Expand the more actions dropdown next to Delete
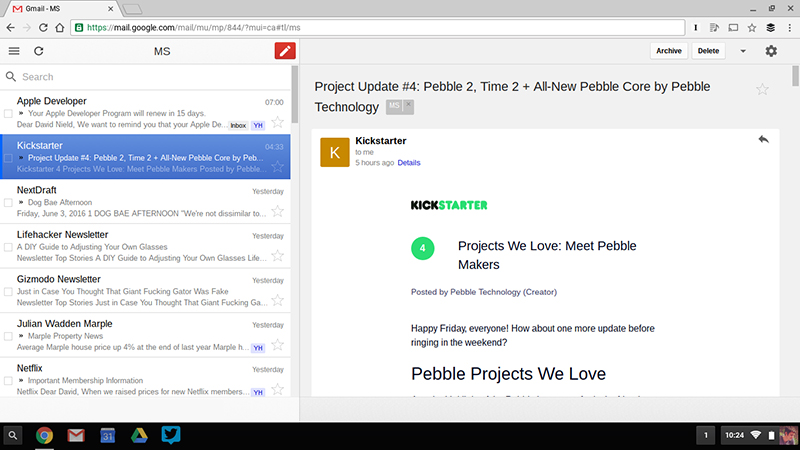 tap(743, 51)
